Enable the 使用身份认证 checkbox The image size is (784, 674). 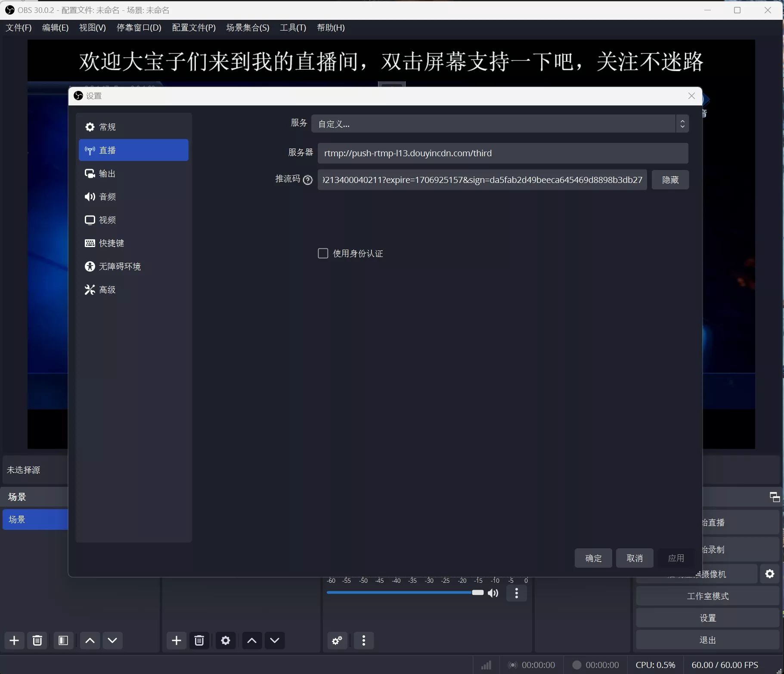click(x=323, y=254)
